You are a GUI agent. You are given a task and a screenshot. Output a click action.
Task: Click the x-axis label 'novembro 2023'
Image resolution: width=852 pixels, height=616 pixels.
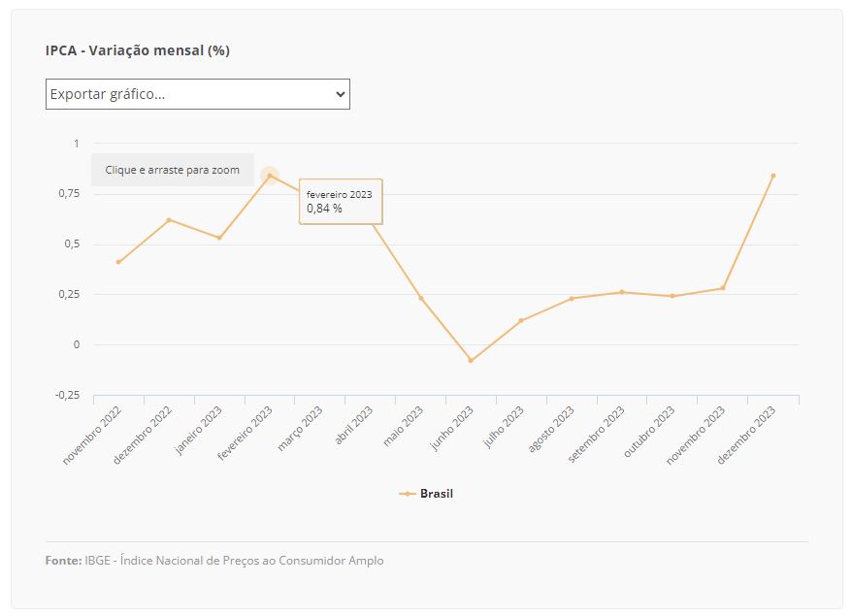(696, 436)
